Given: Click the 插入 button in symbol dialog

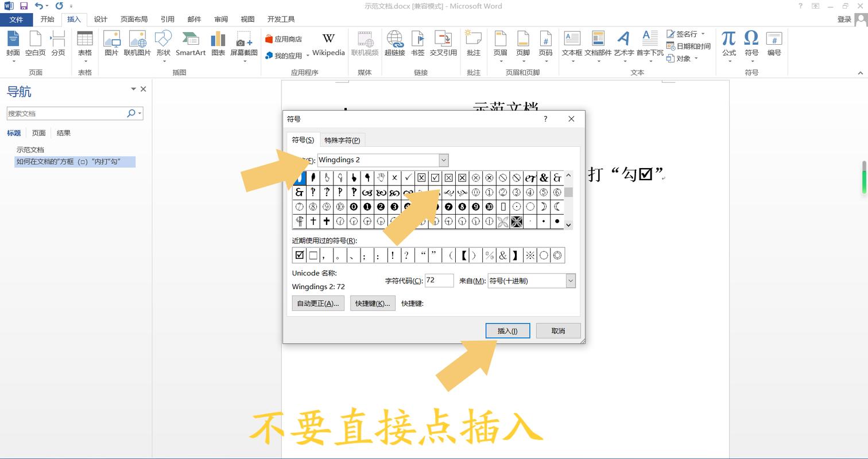Looking at the screenshot, I should tap(507, 330).
